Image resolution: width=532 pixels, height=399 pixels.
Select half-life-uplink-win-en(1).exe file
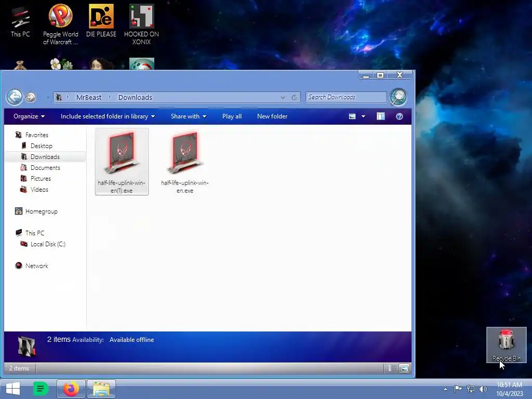(122, 162)
